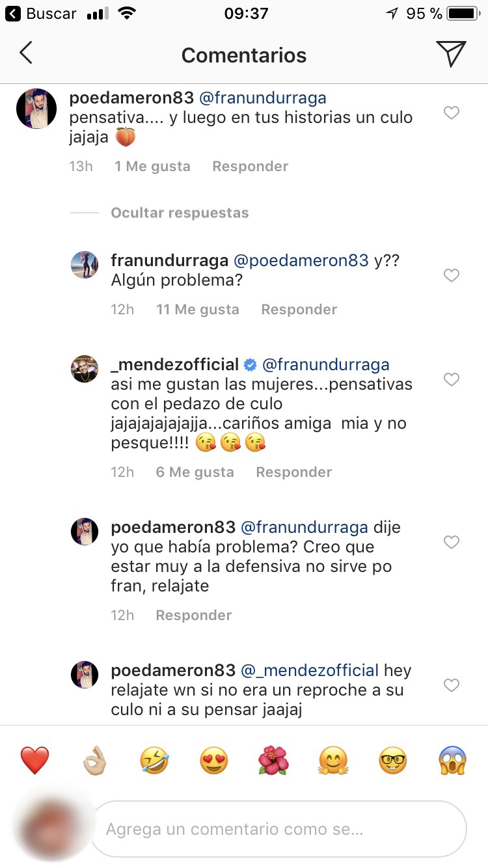Insert the hibiscus flower emoji
The width and height of the screenshot is (488, 868).
273,760
